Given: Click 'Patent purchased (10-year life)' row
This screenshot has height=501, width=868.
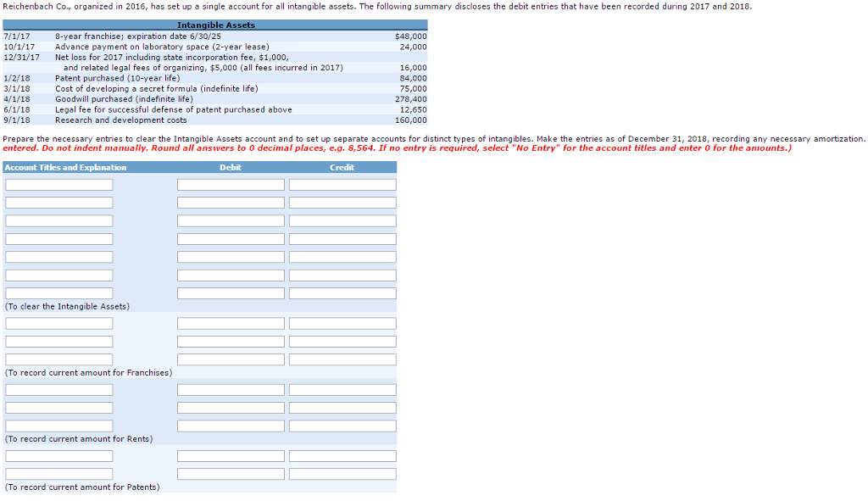Looking at the screenshot, I should coord(215,78).
